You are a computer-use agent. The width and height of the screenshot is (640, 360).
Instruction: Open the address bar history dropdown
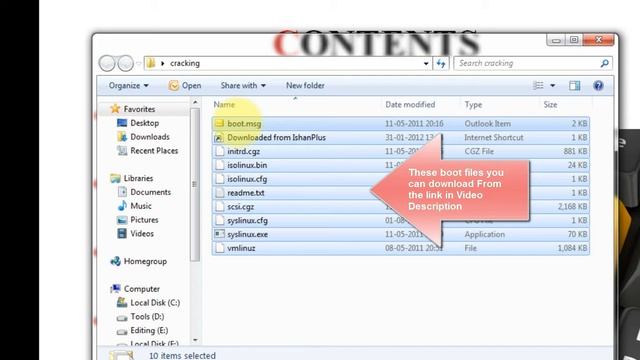[426, 63]
